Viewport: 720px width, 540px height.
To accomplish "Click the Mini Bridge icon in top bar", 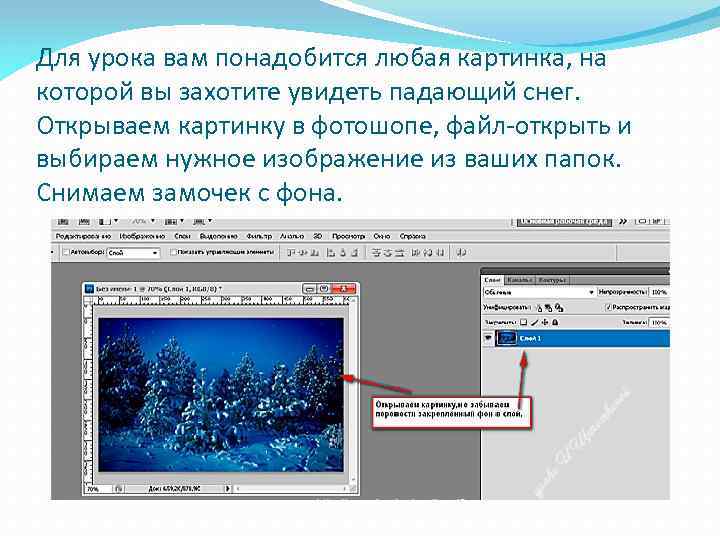I will tap(84, 222).
